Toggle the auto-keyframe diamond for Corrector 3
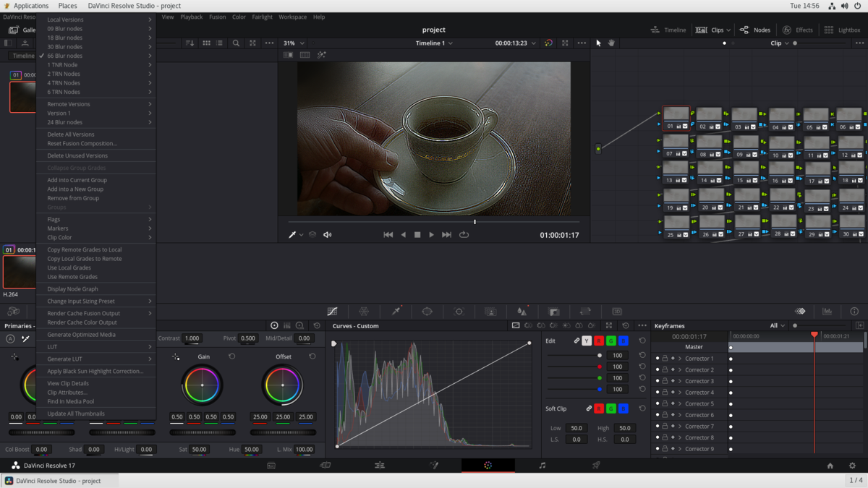The image size is (868, 488). (x=673, y=381)
